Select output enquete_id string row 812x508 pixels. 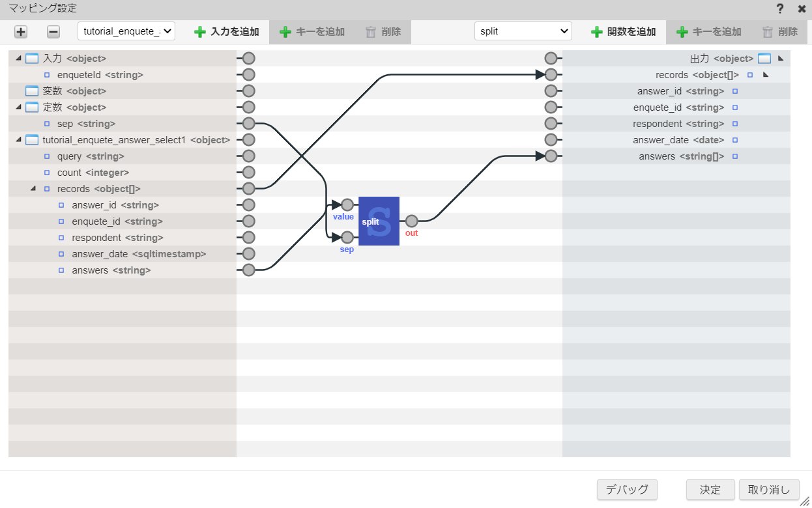pos(676,107)
